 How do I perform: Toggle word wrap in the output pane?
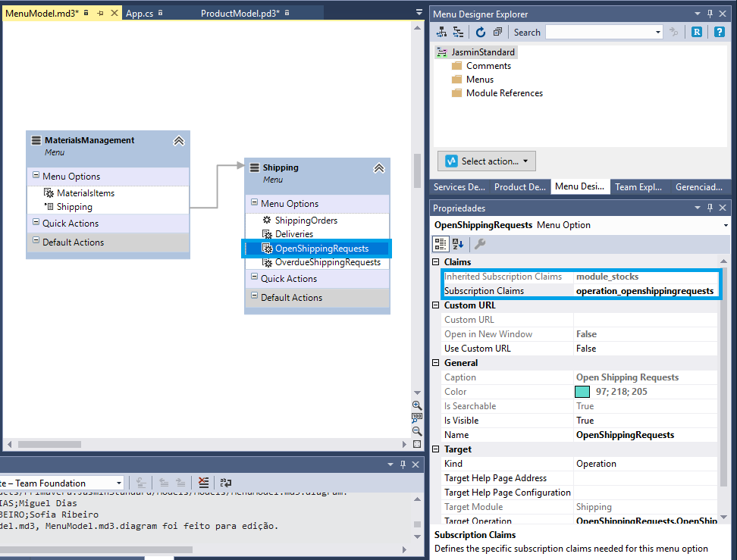pyautogui.click(x=226, y=483)
